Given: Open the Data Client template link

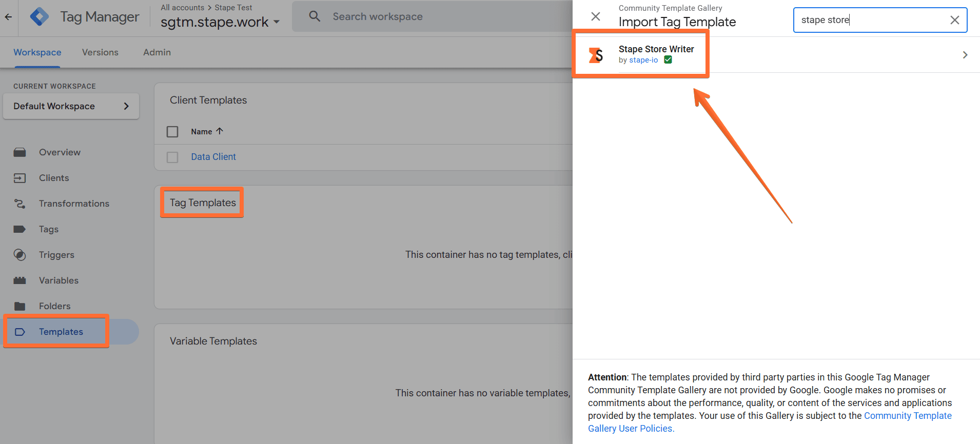Looking at the screenshot, I should 213,157.
